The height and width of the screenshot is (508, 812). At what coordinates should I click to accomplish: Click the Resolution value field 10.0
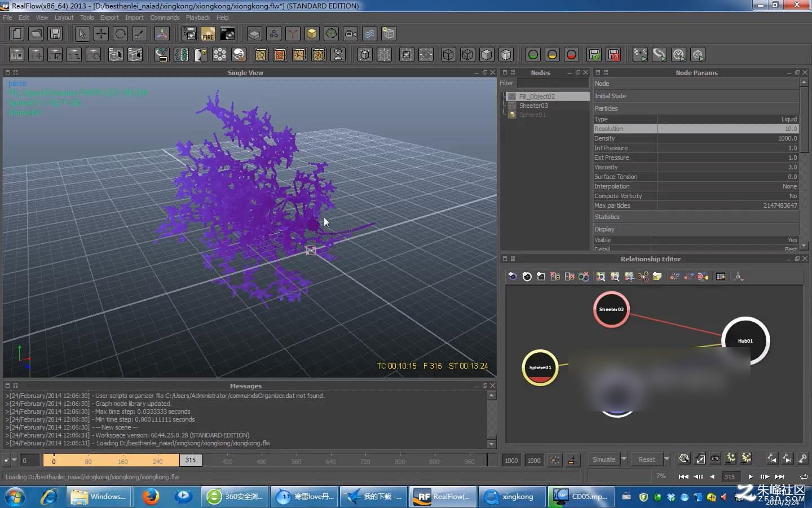728,129
